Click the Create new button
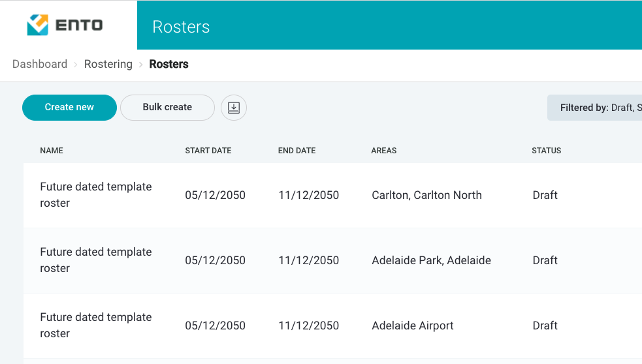The image size is (642, 364). (70, 108)
